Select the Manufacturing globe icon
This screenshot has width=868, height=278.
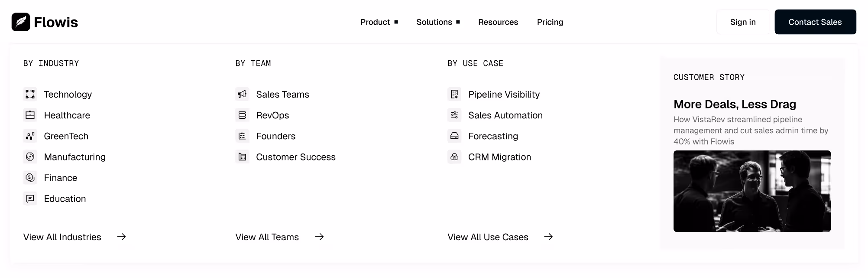click(30, 157)
